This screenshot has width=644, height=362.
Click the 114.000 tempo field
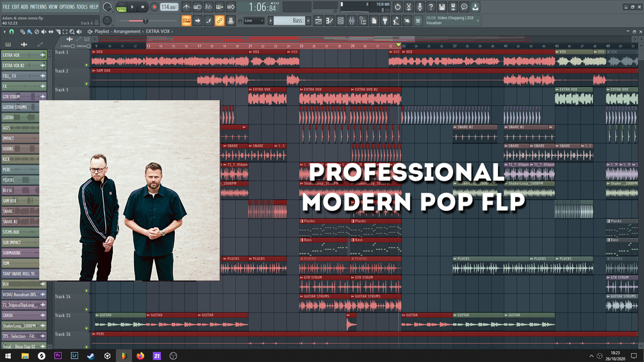[x=169, y=7]
